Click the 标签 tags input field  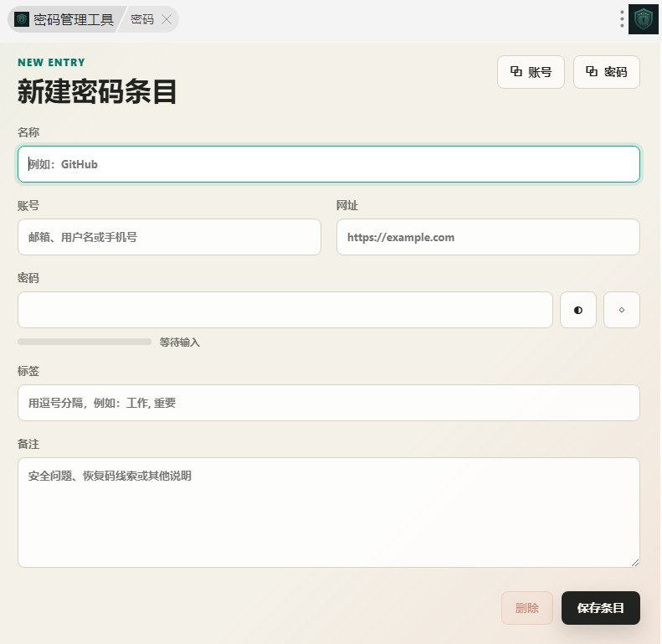pyautogui.click(x=329, y=403)
